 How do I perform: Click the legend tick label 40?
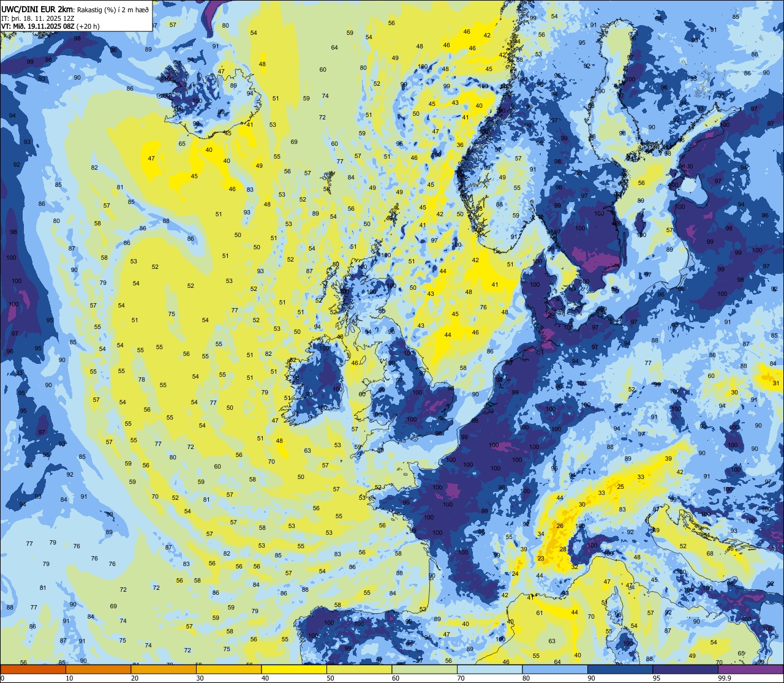(x=265, y=678)
